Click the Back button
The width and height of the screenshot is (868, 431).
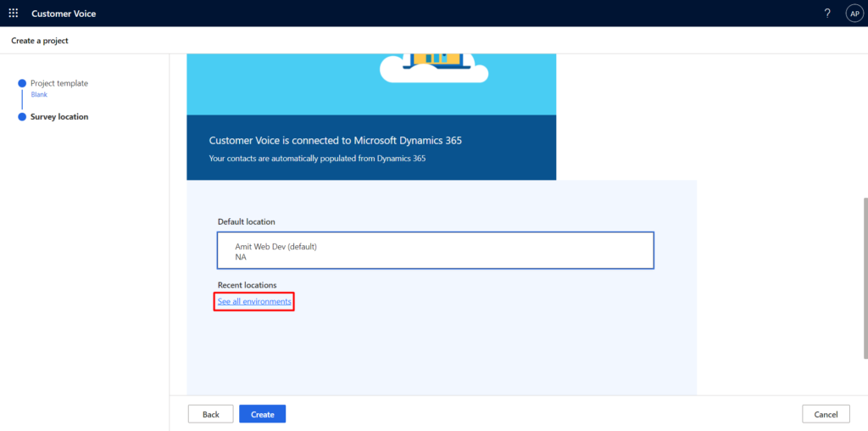click(x=211, y=414)
